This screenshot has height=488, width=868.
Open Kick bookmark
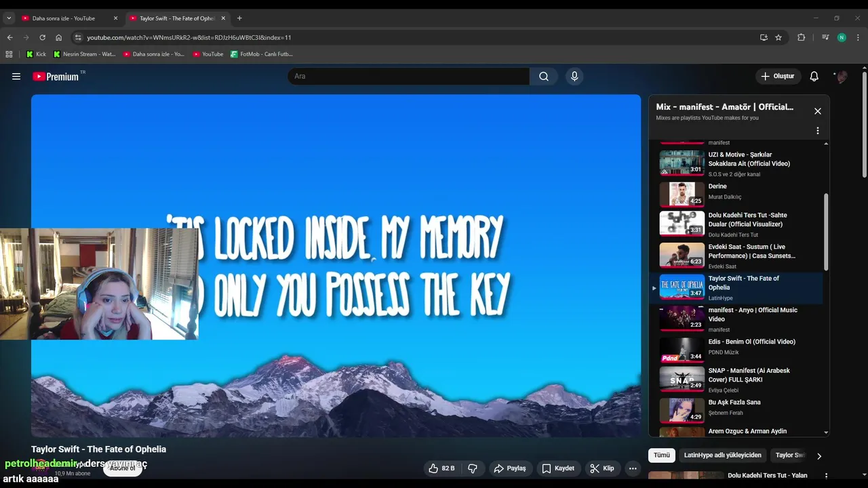coord(36,54)
